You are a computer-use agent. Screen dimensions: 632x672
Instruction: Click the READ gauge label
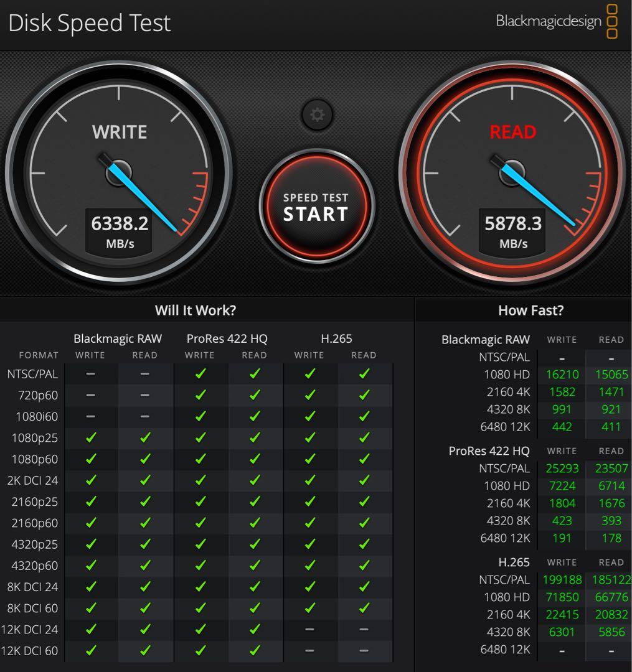point(512,132)
